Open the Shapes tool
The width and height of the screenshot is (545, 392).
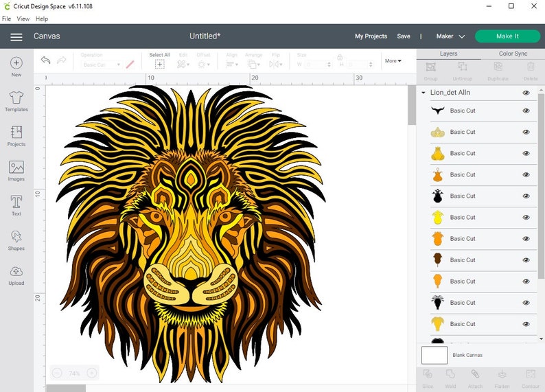point(16,240)
